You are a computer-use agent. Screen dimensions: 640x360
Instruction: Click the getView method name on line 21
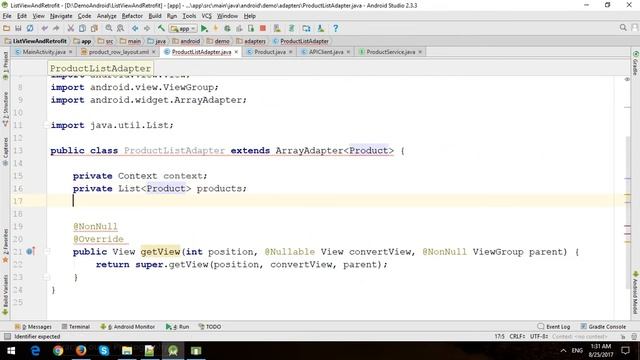coord(160,252)
